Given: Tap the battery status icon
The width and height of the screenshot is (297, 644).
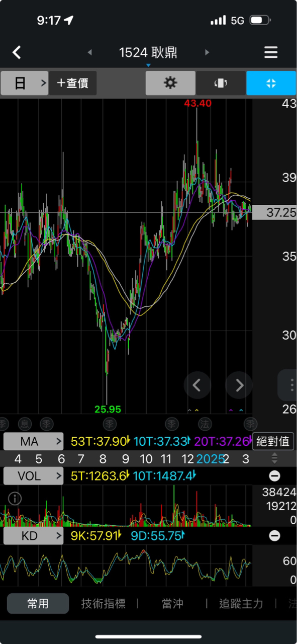Looking at the screenshot, I should click(x=260, y=21).
